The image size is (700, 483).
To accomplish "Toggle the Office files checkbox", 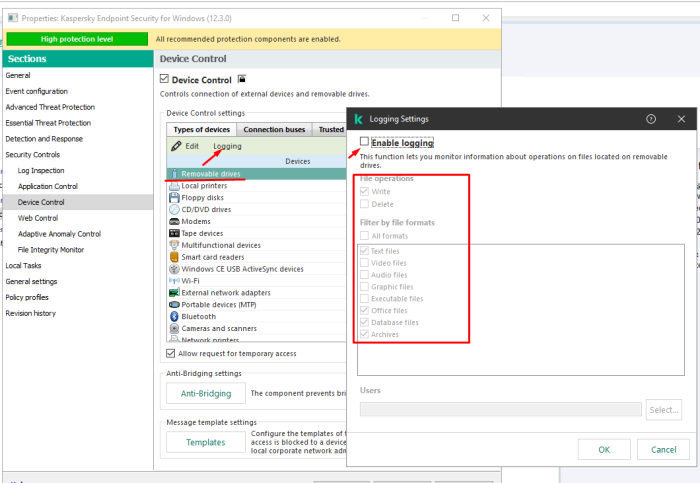I will 364,310.
